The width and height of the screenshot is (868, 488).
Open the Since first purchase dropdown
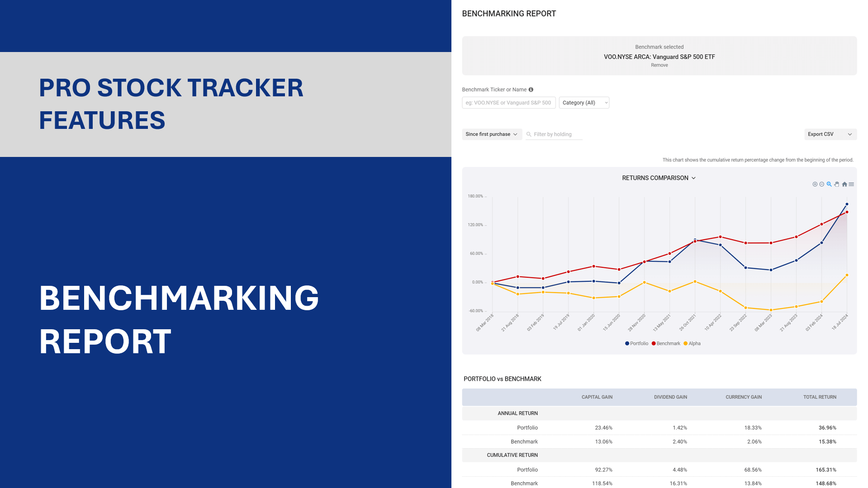(492, 134)
